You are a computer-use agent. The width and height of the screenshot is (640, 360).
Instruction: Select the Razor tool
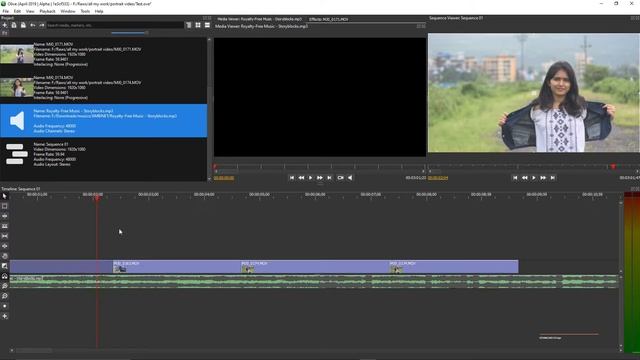tap(4, 226)
